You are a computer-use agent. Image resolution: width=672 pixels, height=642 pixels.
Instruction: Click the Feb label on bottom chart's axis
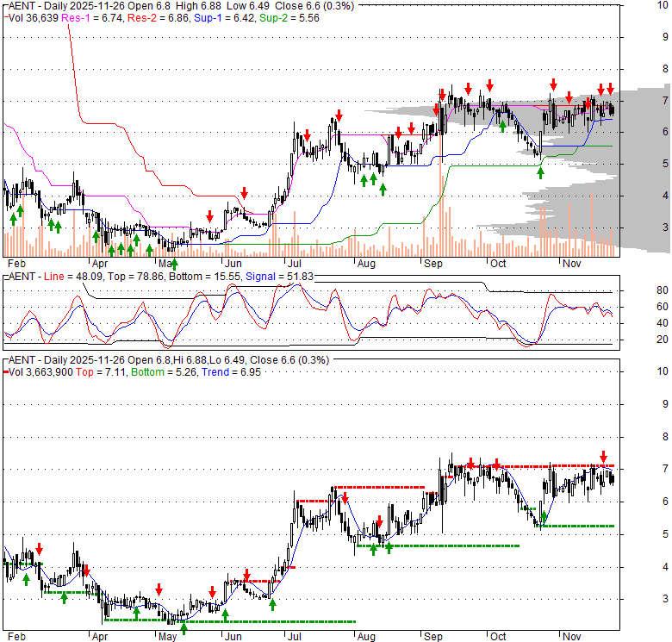click(x=16, y=637)
